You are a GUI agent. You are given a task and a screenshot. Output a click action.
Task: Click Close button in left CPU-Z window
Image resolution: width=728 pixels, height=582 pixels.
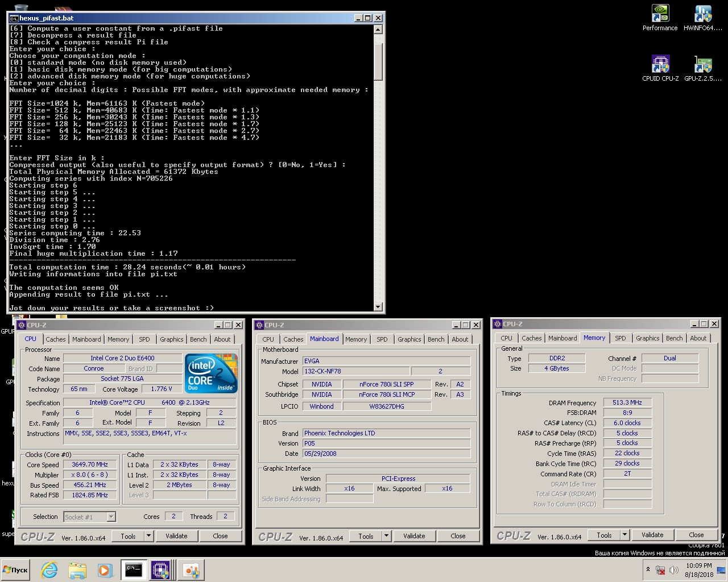click(x=220, y=536)
